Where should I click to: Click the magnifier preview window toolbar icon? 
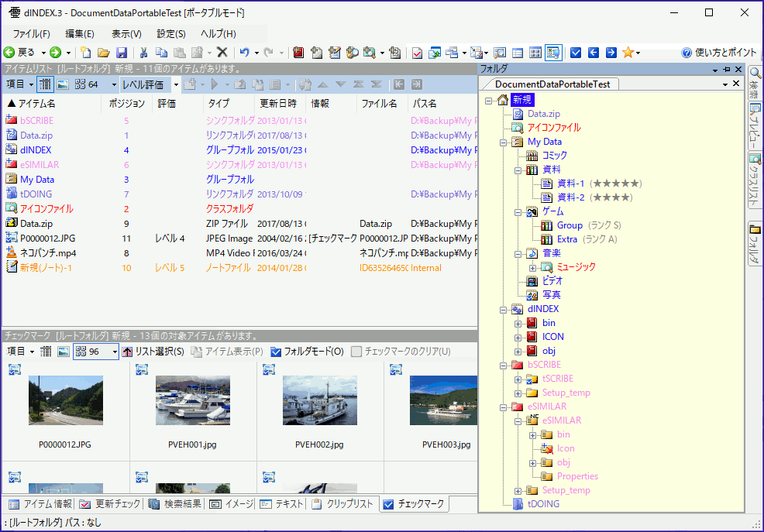tap(500, 53)
